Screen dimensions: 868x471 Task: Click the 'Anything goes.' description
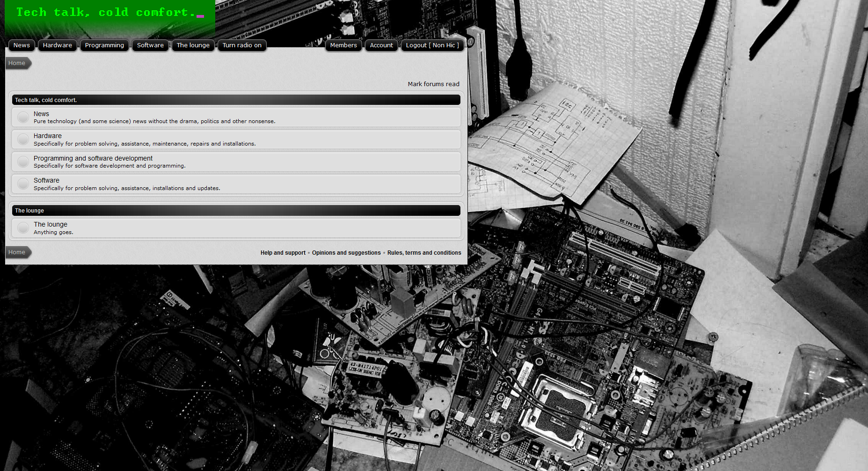point(53,232)
